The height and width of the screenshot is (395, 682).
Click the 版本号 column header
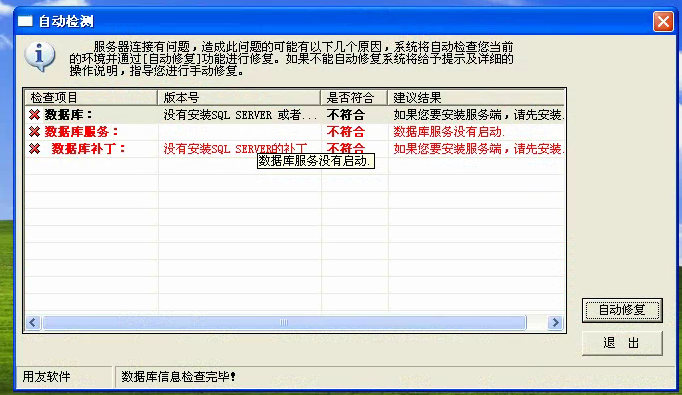point(239,97)
